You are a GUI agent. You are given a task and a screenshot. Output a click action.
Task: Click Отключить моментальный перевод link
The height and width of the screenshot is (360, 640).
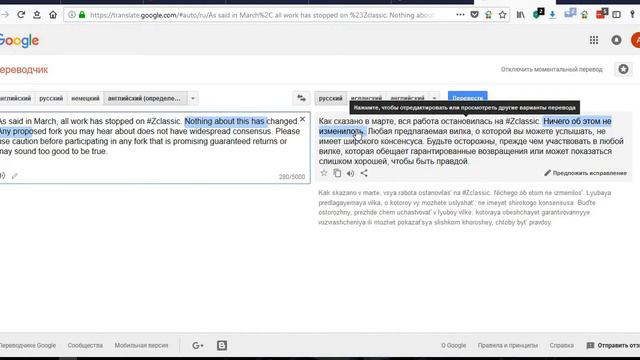[552, 69]
